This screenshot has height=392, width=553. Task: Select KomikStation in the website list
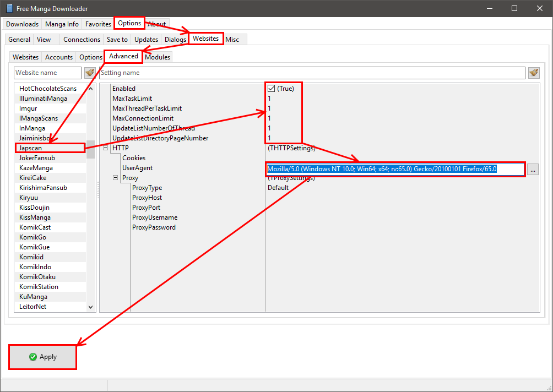click(50, 287)
